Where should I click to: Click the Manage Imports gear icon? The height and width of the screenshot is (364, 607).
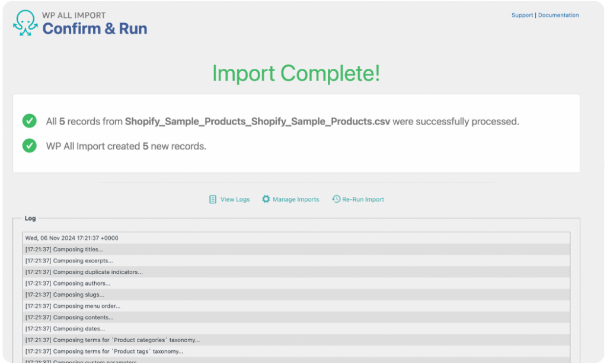(266, 199)
